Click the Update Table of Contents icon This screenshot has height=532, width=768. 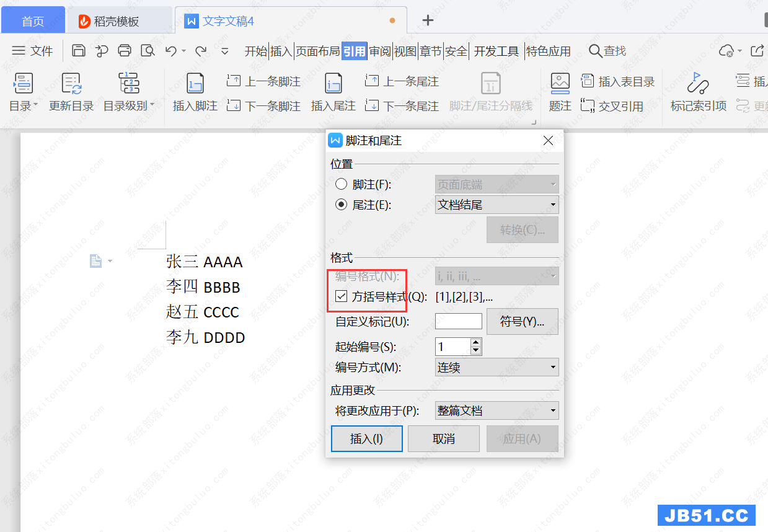[71, 83]
